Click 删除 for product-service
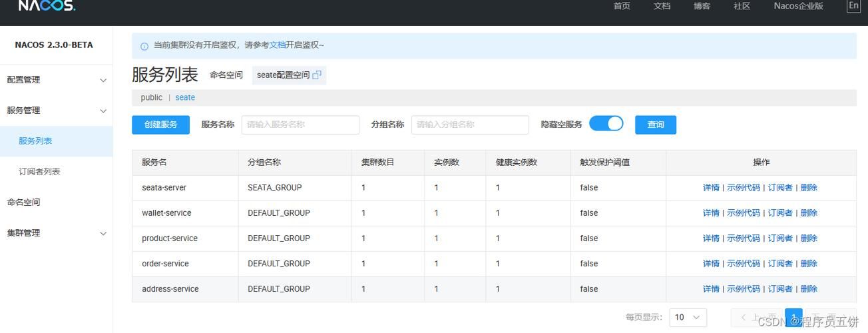 [x=809, y=238]
